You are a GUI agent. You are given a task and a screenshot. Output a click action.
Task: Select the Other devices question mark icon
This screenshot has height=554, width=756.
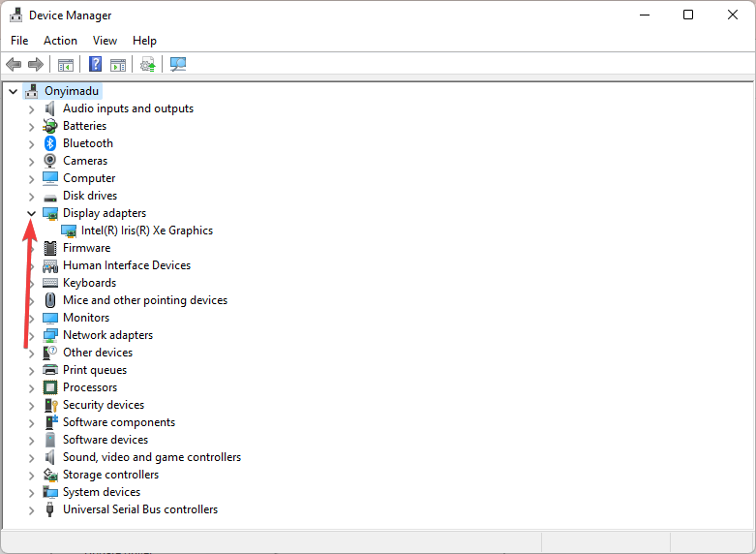click(x=50, y=353)
